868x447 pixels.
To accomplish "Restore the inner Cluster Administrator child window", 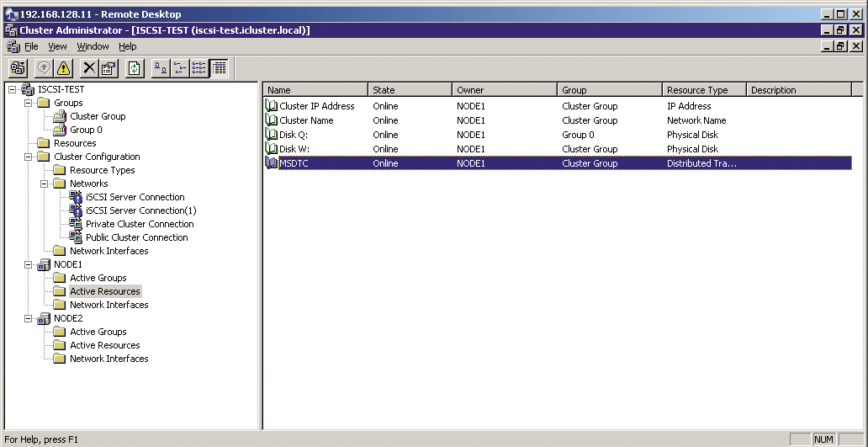I will pos(841,46).
